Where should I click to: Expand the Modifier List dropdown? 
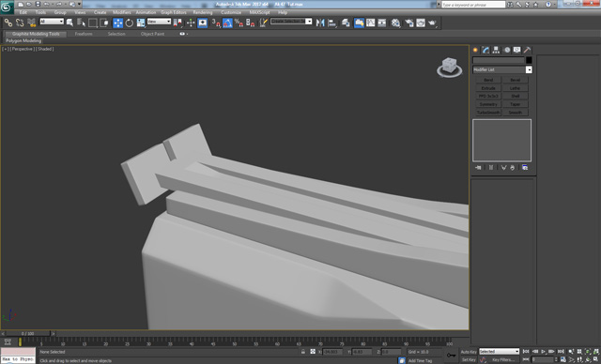point(502,69)
